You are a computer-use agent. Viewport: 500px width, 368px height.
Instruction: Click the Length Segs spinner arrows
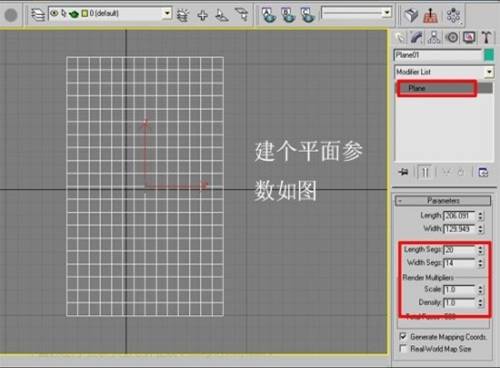[480, 250]
